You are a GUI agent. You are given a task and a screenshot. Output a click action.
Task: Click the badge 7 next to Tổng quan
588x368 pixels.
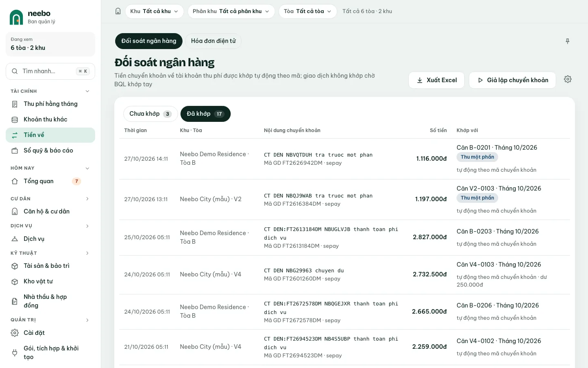[76, 181]
